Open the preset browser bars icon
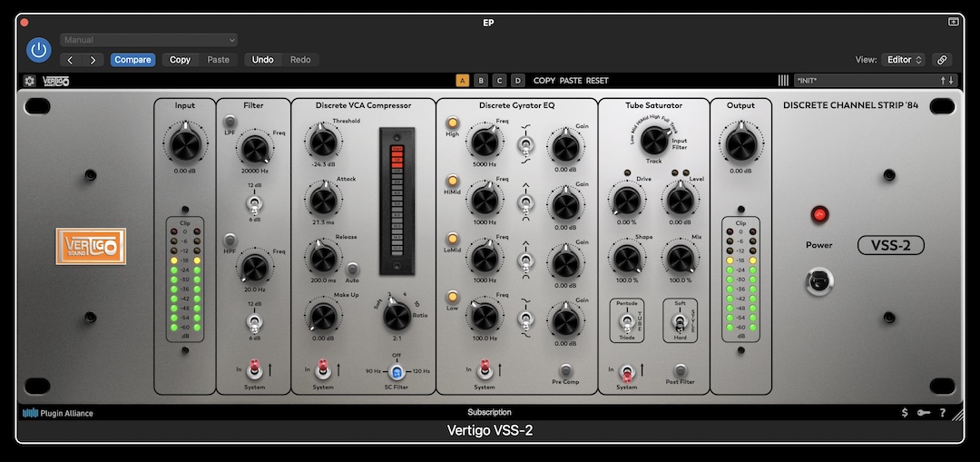The height and width of the screenshot is (462, 980). [783, 81]
